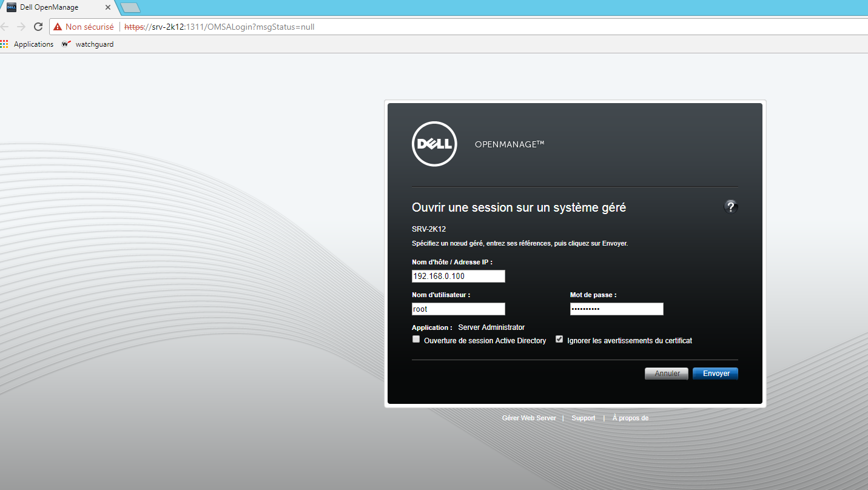Screen dimensions: 868x490
Task: Close the Dell OpenManage tab
Action: 108,7
